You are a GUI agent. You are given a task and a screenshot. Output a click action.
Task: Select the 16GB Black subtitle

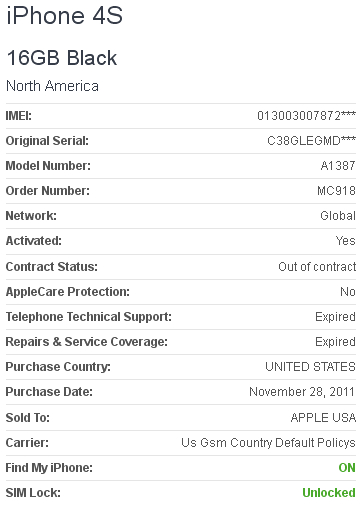click(x=62, y=58)
